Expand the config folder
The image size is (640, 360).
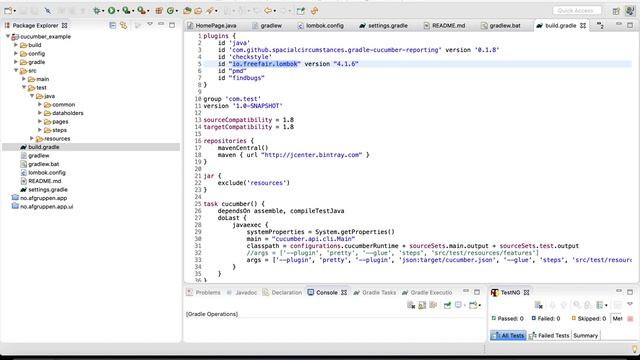click(x=16, y=53)
